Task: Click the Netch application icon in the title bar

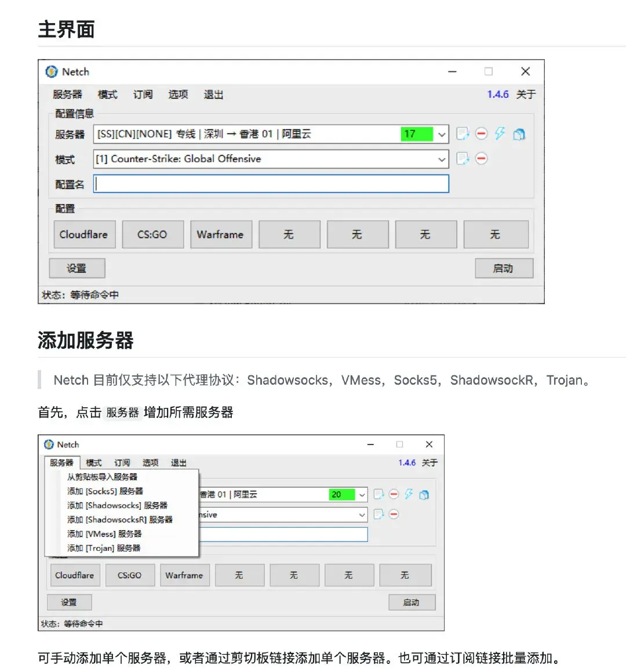Action: click(x=51, y=71)
